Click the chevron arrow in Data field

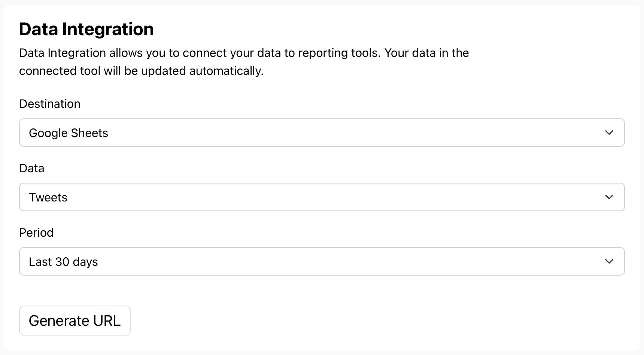(609, 197)
